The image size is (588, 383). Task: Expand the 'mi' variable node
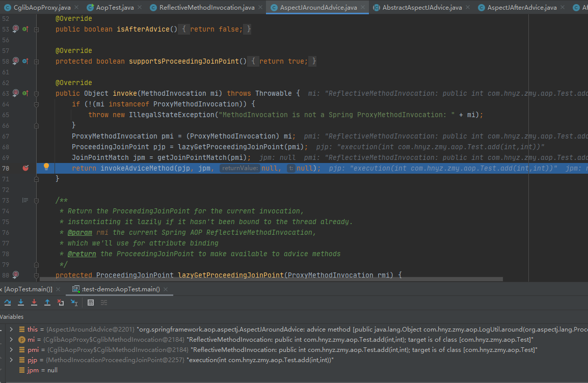(x=11, y=340)
